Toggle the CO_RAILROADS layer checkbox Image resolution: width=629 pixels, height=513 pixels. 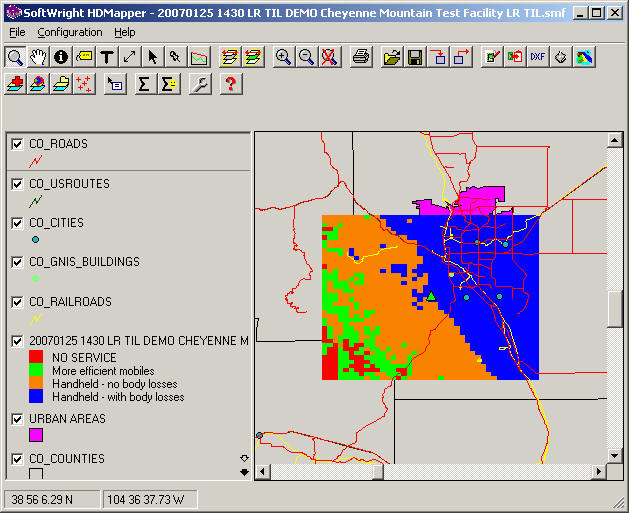pos(17,302)
